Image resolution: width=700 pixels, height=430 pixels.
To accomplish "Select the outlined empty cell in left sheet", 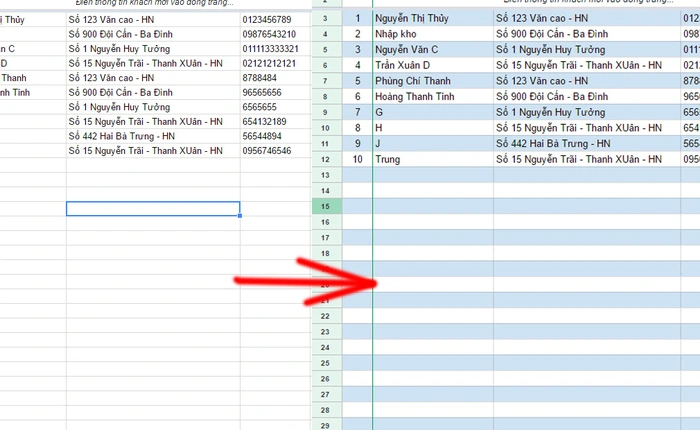I will coord(153,209).
